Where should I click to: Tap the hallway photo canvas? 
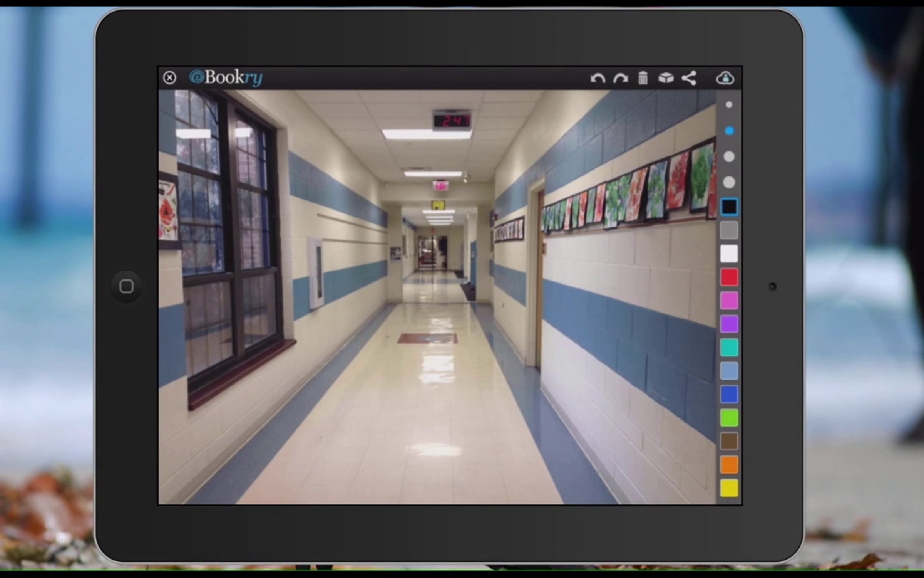coord(437,297)
